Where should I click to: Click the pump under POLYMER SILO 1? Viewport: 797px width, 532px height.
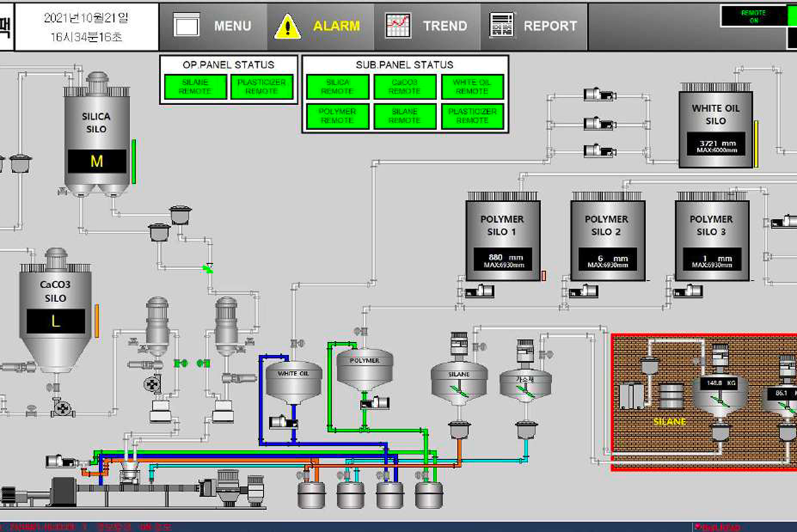(479, 291)
